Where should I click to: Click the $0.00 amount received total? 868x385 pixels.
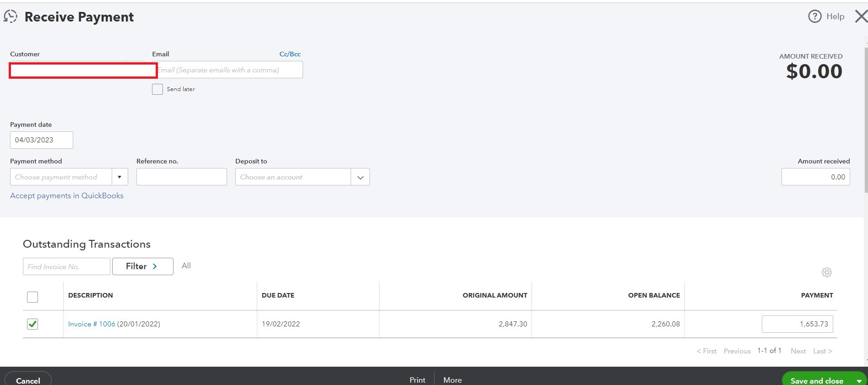tap(814, 71)
